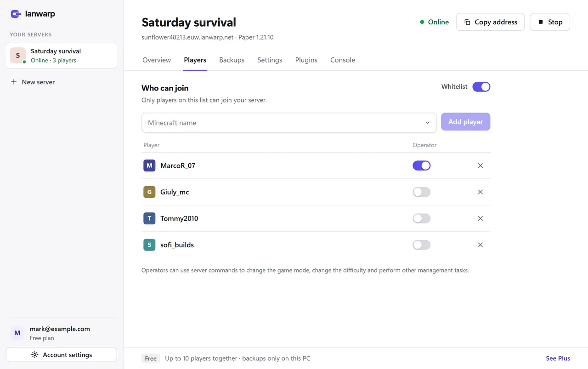Image resolution: width=588 pixels, height=369 pixels.
Task: Click the Who can join heading
Action: [165, 88]
